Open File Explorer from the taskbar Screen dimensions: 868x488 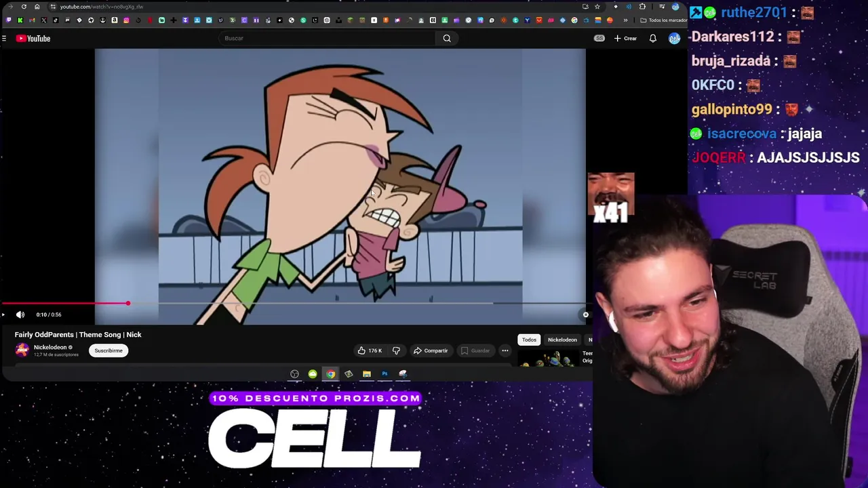tap(367, 373)
